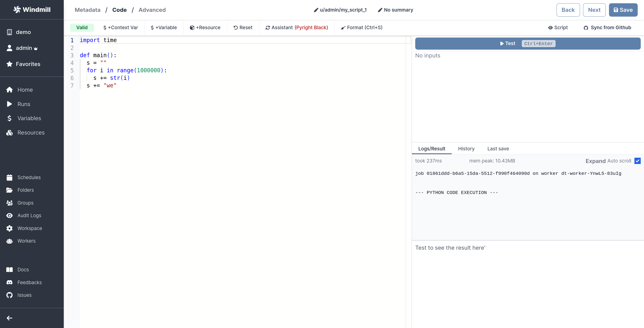Open the Windmill Docs
This screenshot has height=328, width=644.
point(23,269)
